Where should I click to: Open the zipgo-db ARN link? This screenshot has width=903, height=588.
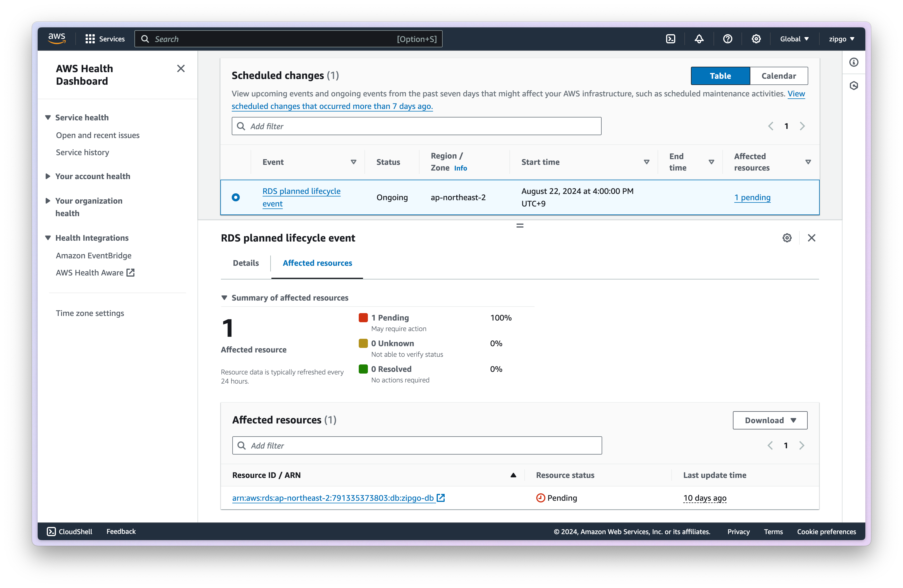point(333,498)
